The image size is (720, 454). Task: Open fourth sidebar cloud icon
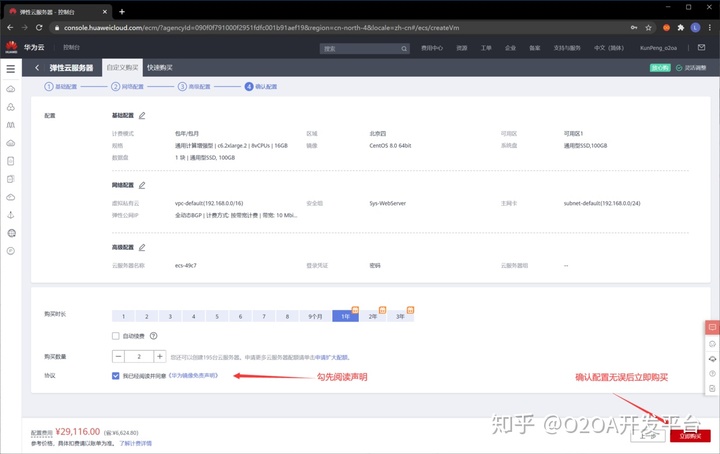(11, 143)
